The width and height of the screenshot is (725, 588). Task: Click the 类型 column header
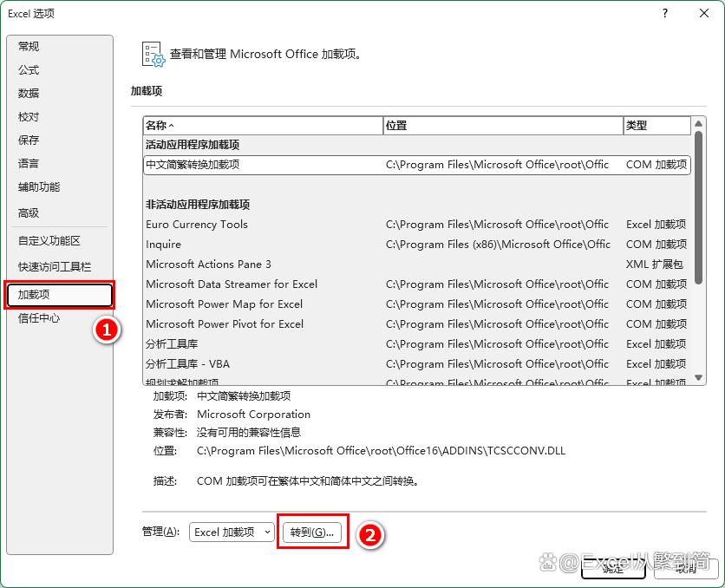click(656, 126)
